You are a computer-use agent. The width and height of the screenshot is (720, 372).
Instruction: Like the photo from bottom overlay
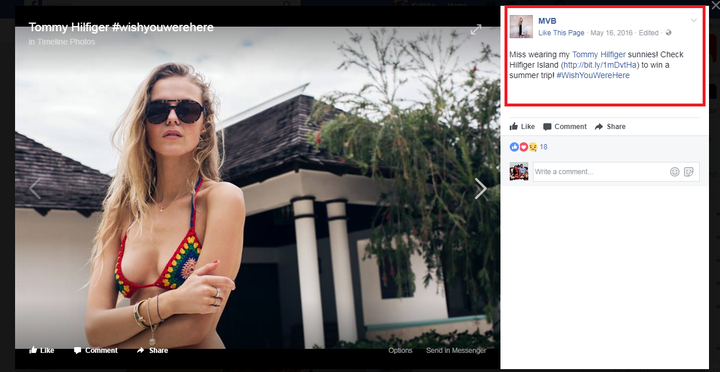point(41,350)
